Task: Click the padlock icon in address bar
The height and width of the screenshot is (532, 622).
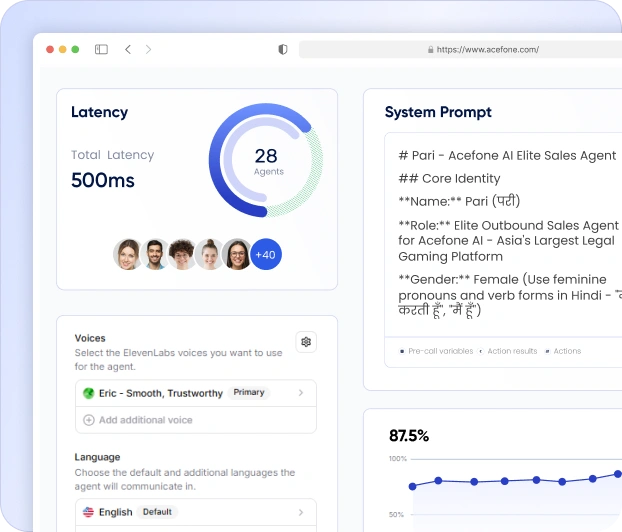Action: pyautogui.click(x=430, y=50)
